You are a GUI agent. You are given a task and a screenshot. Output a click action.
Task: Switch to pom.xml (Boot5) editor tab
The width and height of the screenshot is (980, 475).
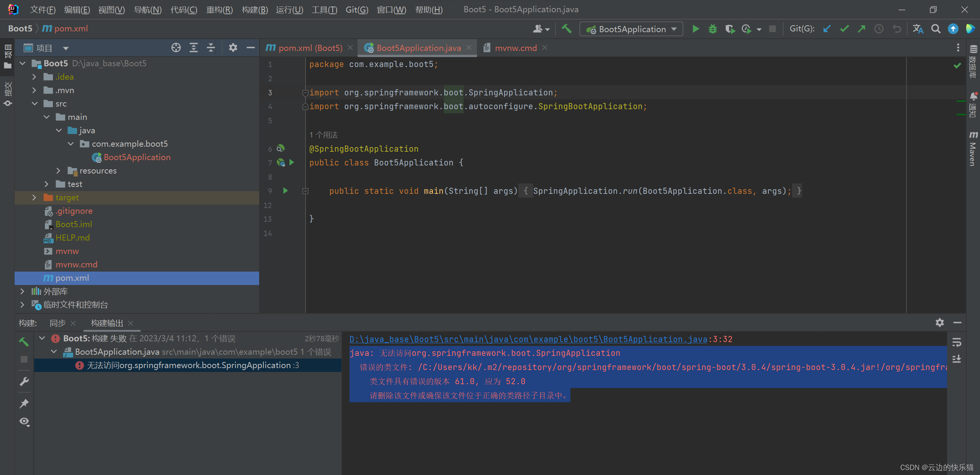coord(309,48)
